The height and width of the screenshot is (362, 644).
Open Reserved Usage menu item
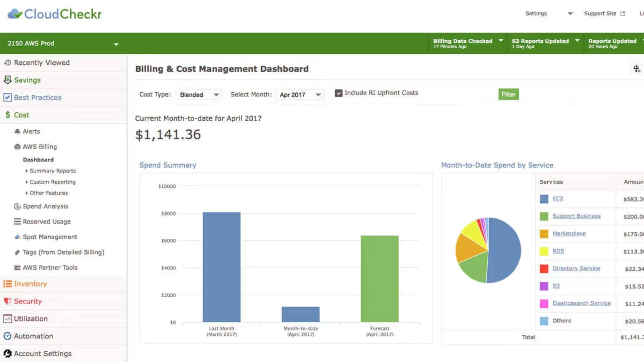[47, 222]
